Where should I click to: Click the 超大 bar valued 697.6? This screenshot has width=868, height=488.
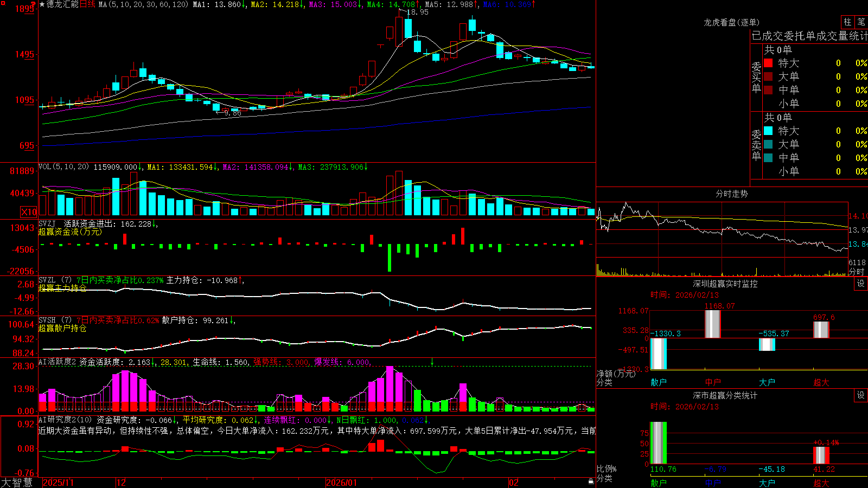[821, 330]
